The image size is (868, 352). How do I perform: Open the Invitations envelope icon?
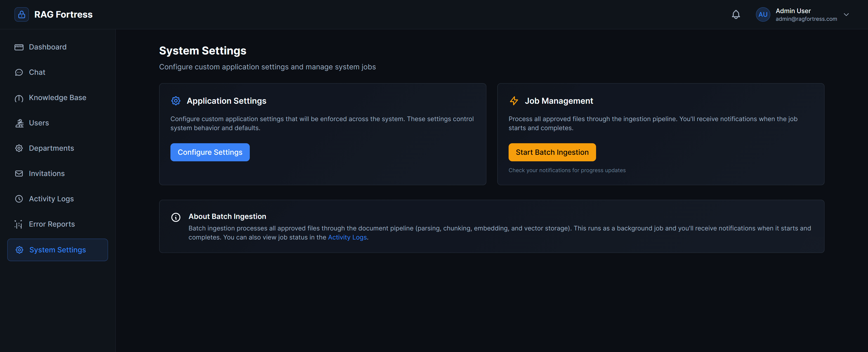pos(19,174)
